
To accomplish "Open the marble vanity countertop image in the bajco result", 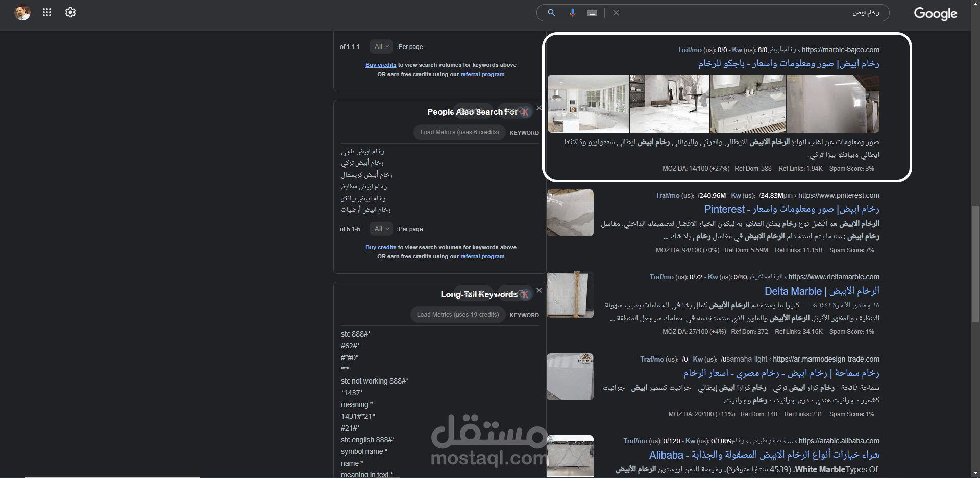I will [x=748, y=104].
